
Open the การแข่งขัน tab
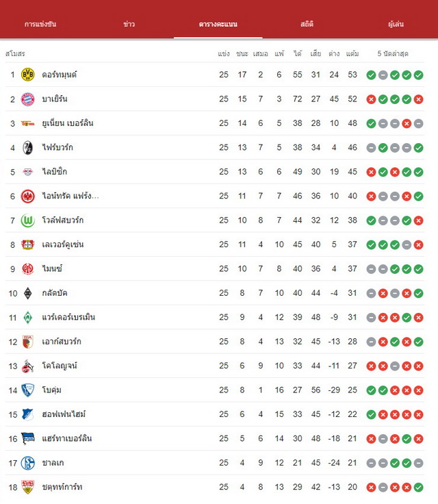[x=40, y=24]
